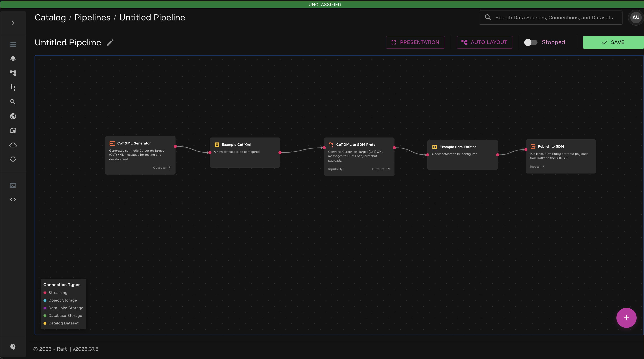The width and height of the screenshot is (644, 359).
Task: Click the version v2026.37.5 footer text
Action: [x=85, y=349]
